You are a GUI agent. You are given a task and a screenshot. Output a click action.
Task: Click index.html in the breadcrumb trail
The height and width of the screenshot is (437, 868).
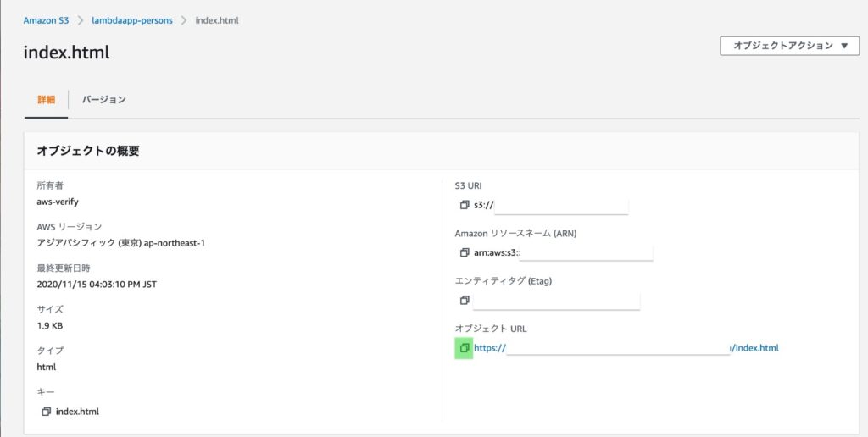click(217, 20)
